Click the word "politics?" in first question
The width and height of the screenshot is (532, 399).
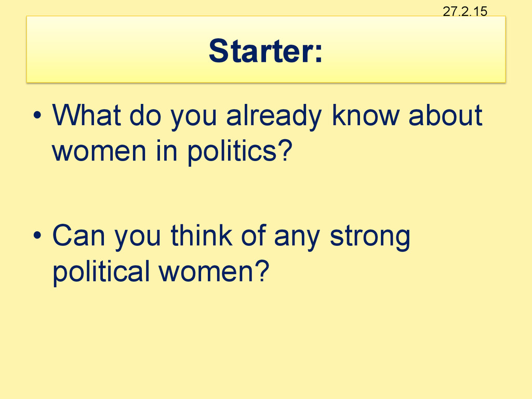coord(240,151)
